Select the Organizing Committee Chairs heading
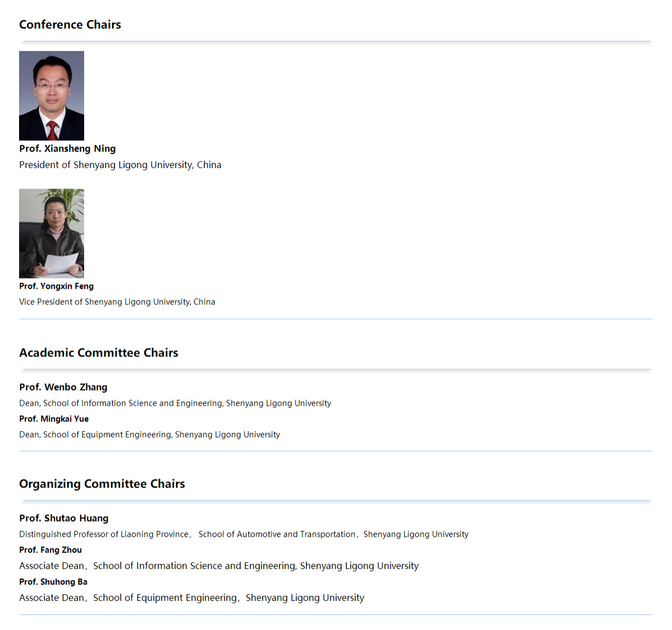This screenshot has height=630, width=672. [102, 484]
